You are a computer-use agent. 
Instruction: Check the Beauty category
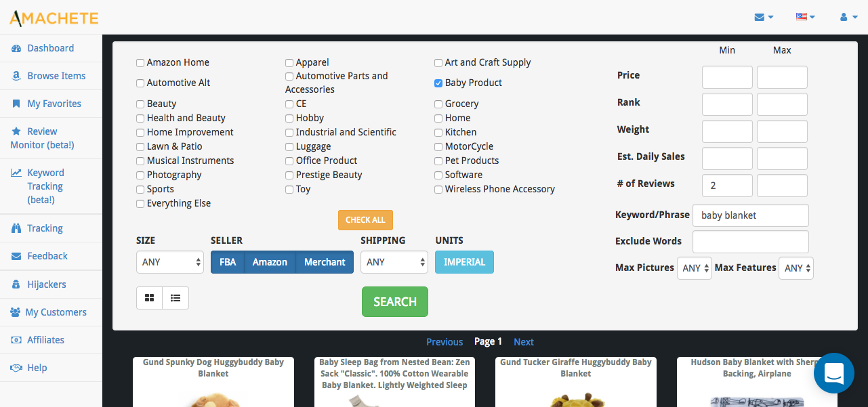[140, 104]
